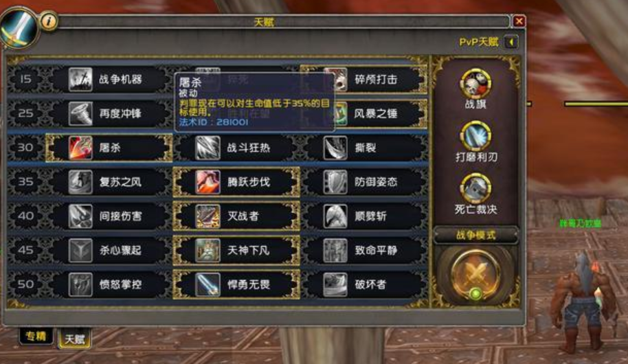This screenshot has width=628, height=364.
Task: Switch to the 专精 tab
Action: pos(36,336)
